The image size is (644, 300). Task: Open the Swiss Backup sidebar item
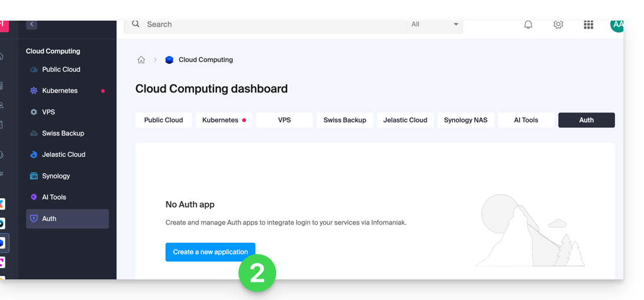(x=67, y=133)
